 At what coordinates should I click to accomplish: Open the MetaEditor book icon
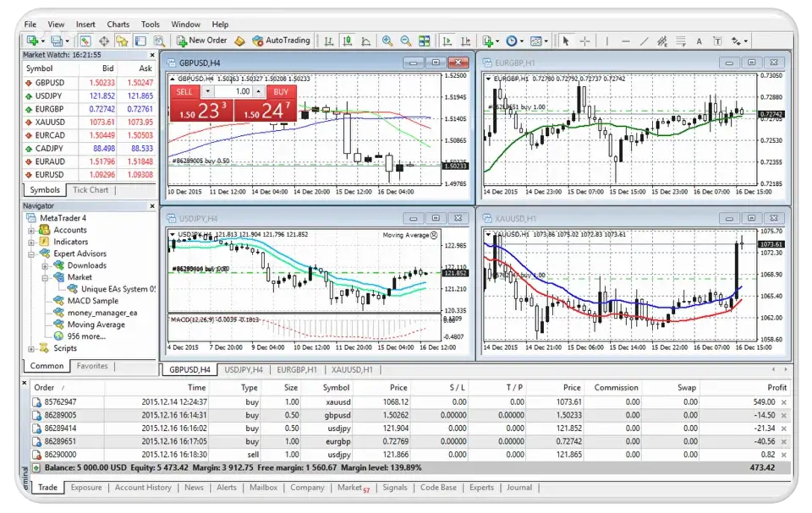239,41
